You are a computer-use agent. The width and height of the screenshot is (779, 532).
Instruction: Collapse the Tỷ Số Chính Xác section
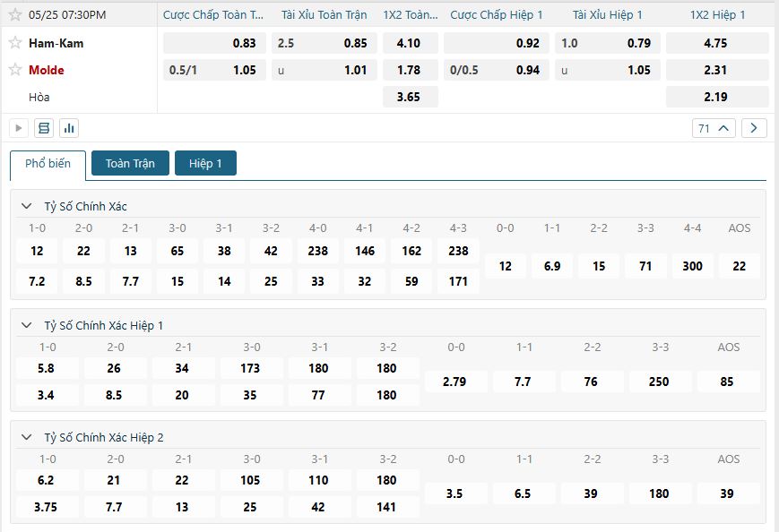[26, 206]
